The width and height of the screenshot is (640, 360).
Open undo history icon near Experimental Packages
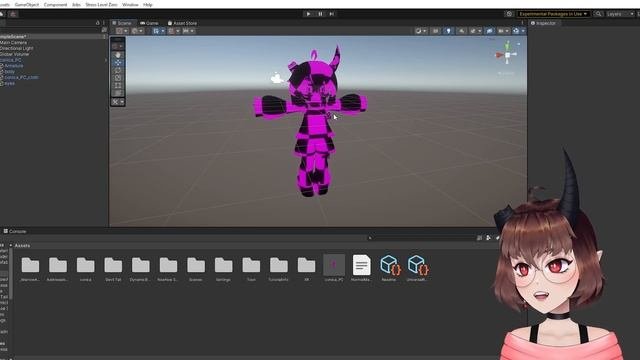(x=509, y=14)
